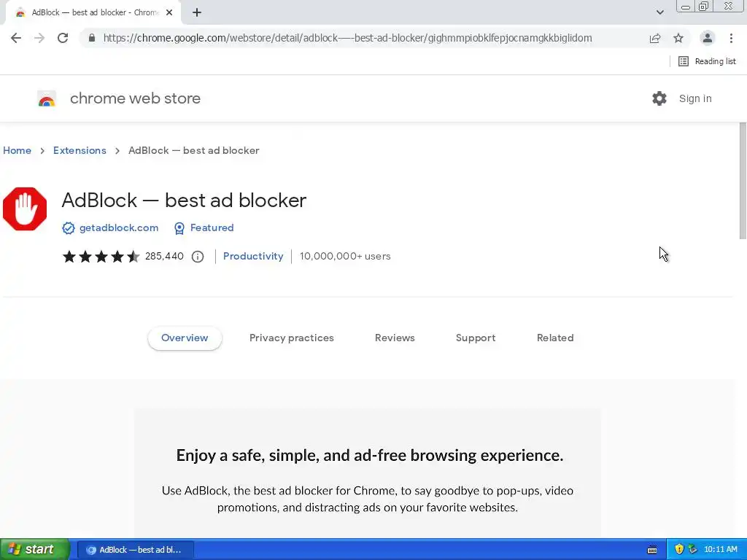The width and height of the screenshot is (747, 560).
Task: Expand the tab search chevron
Action: click(x=659, y=12)
